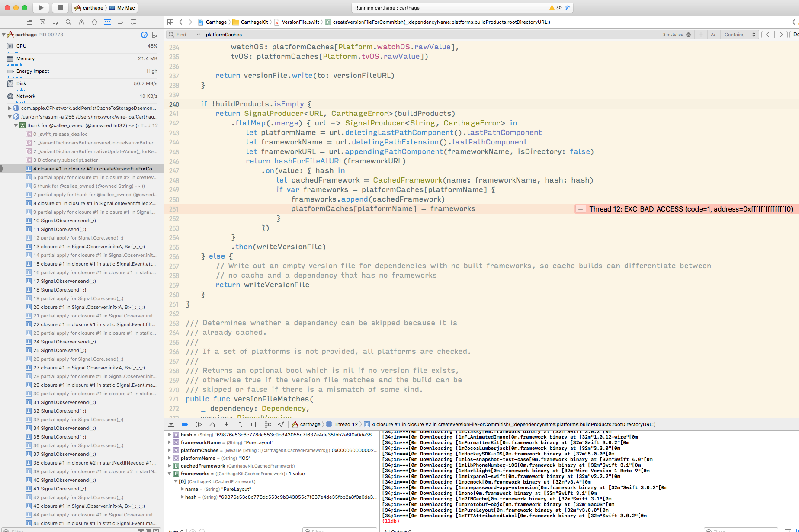Select the Debug navigator icon
The image size is (799, 532).
107,22
